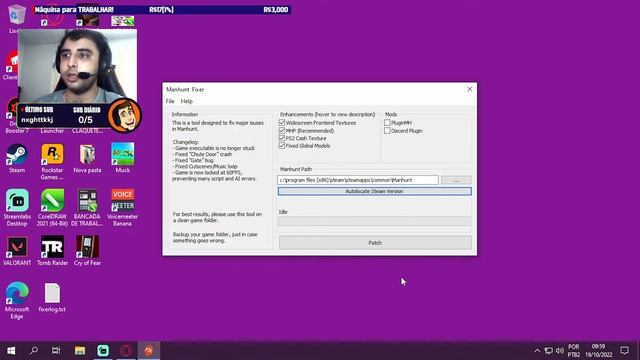The width and height of the screenshot is (640, 360).
Task: Click Autolocate Steam Version button
Action: tap(374, 191)
